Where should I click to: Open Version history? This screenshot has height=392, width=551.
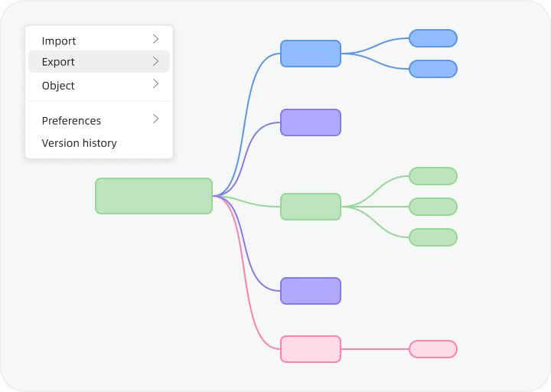[x=79, y=143]
